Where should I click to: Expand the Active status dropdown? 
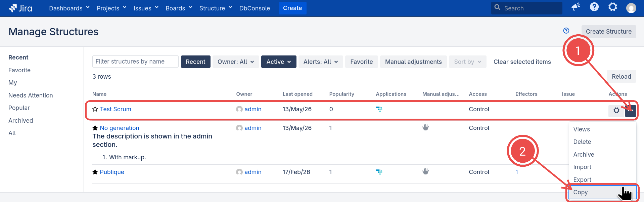click(279, 62)
